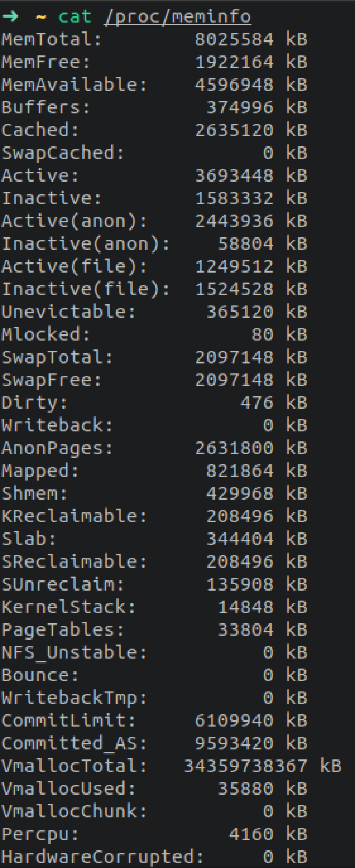Screen dimensions: 355x868
Task: Click the MemTotal value 8025584
Action: click(234, 40)
